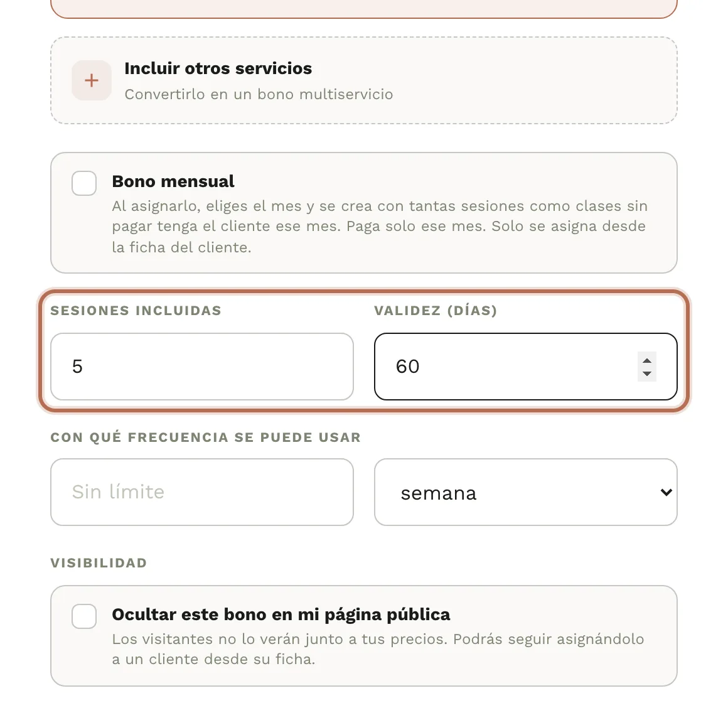This screenshot has width=728, height=703.
Task: Click into the Validez días field showing 60
Action: pyautogui.click(x=525, y=367)
